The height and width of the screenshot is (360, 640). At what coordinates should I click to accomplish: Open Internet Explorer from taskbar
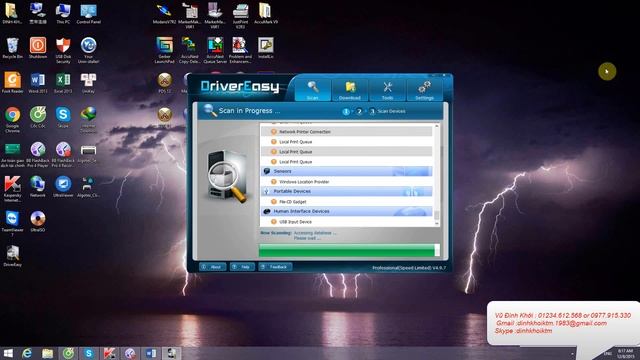[x=27, y=353]
